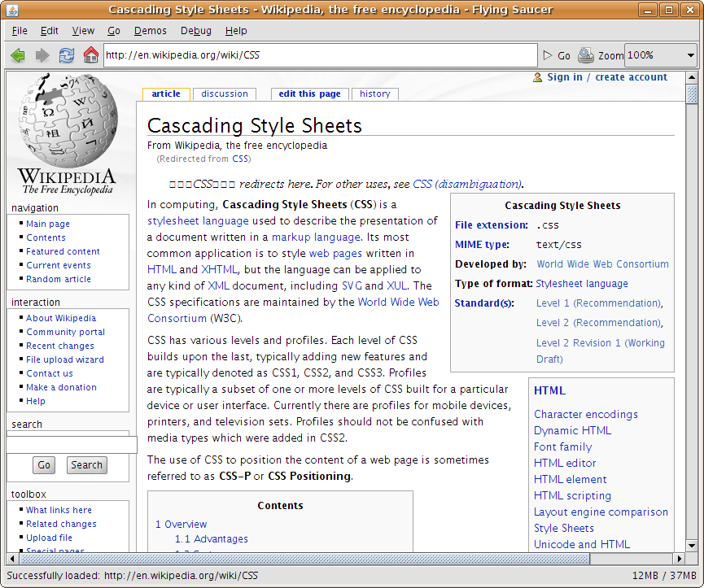Screen dimensions: 704x588
Task: Click the user icon beside Sign in
Action: coord(537,77)
